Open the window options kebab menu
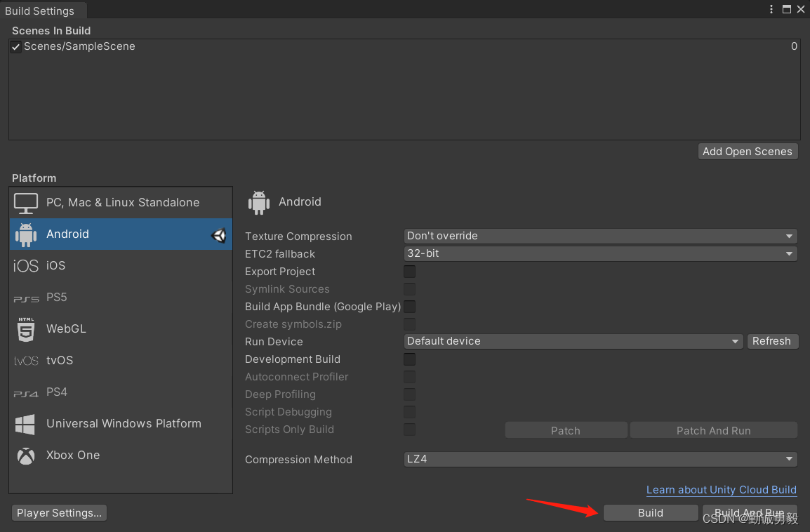Screen dimensions: 810x532 (771, 9)
